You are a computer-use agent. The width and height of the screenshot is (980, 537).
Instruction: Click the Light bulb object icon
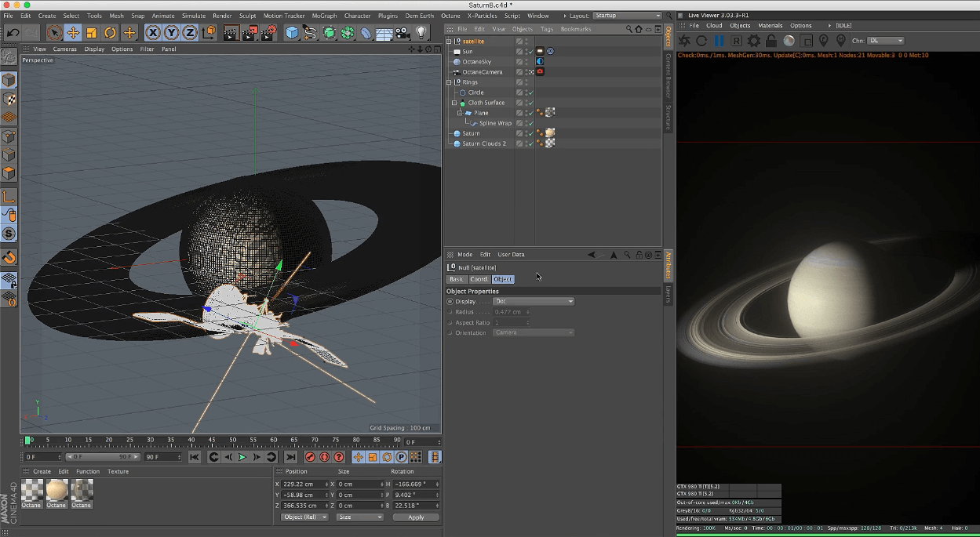(421, 33)
